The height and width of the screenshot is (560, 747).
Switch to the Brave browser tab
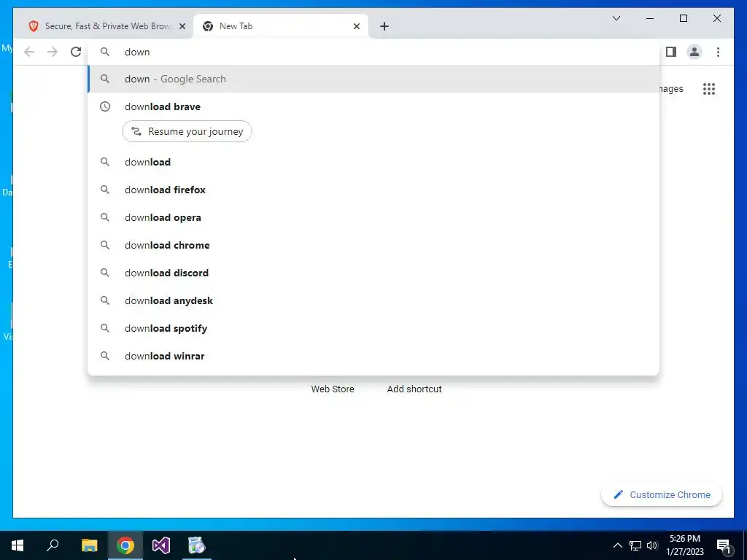[x=104, y=26]
